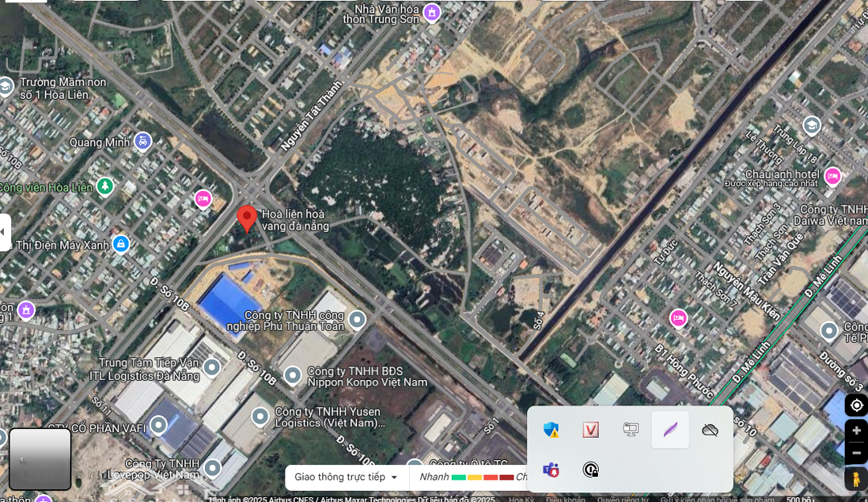Select the Thị Điện Máy Xanh shop pin
868x502 pixels.
coord(121,243)
